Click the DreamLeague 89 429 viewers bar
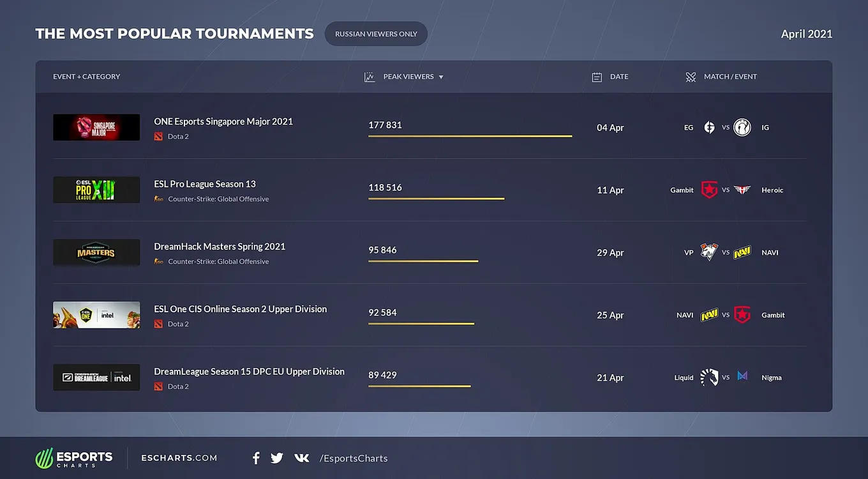 419,386
